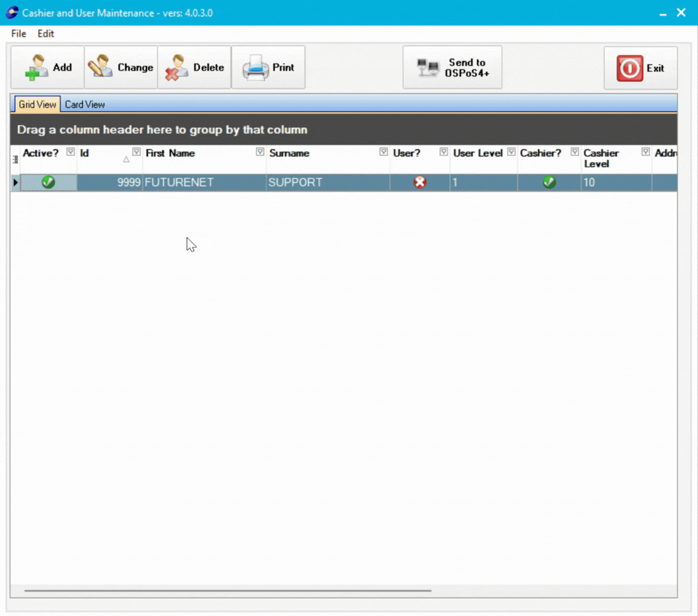Switch to the Card View tab

point(85,104)
